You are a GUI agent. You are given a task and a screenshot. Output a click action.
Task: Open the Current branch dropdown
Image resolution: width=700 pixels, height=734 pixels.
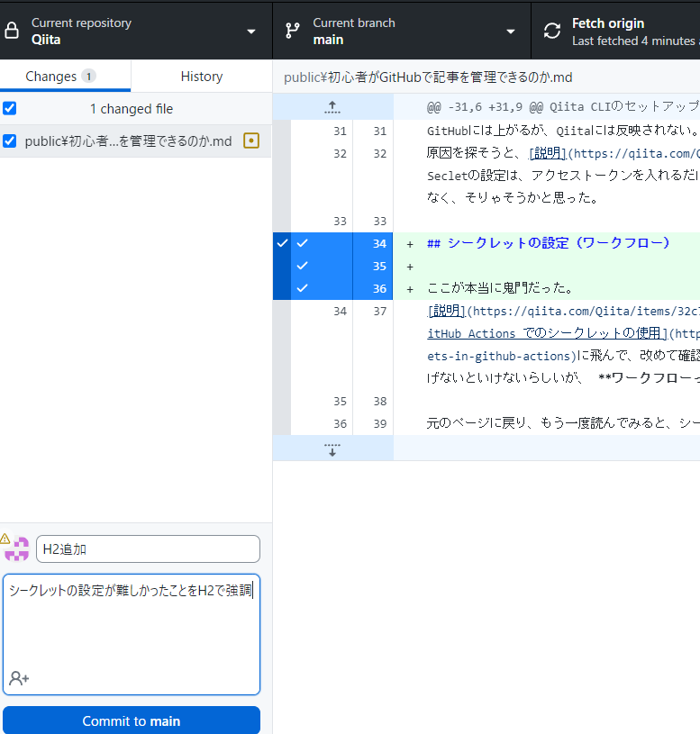click(x=402, y=31)
